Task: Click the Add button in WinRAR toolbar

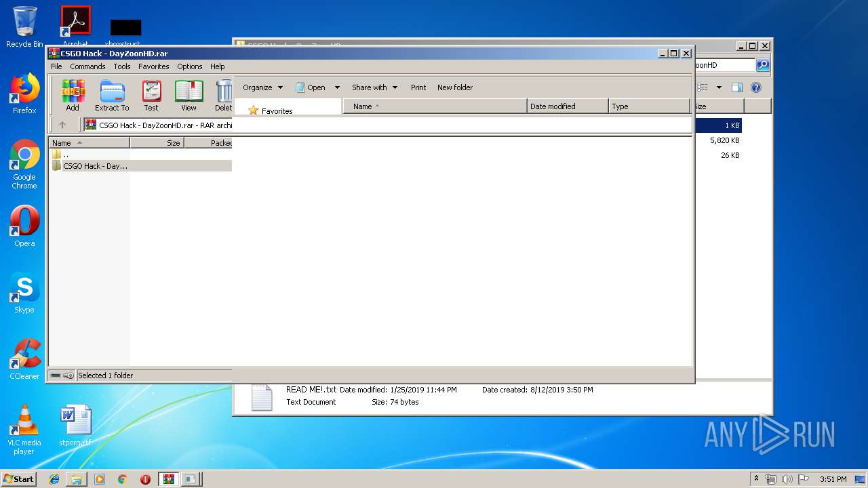Action: pyautogui.click(x=73, y=96)
